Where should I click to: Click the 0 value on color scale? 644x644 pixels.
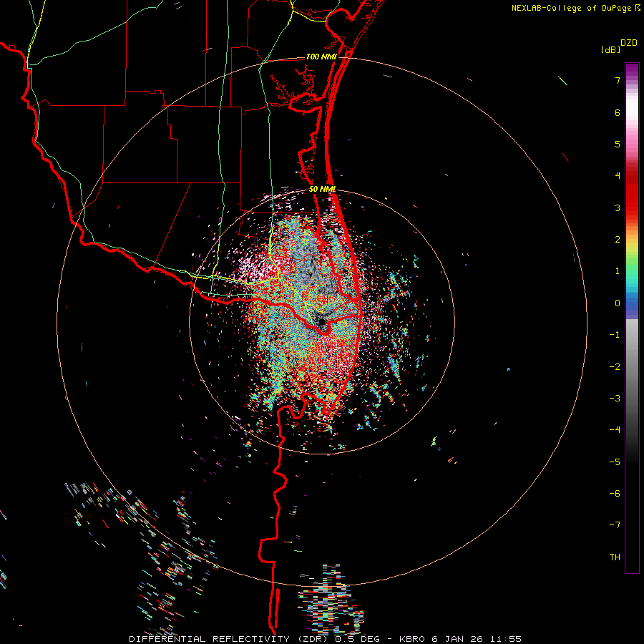(618, 303)
